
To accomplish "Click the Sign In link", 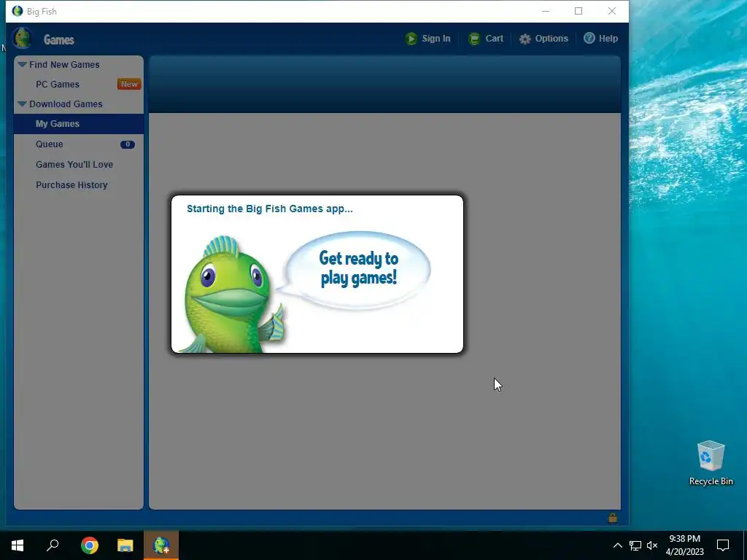I will (436, 39).
